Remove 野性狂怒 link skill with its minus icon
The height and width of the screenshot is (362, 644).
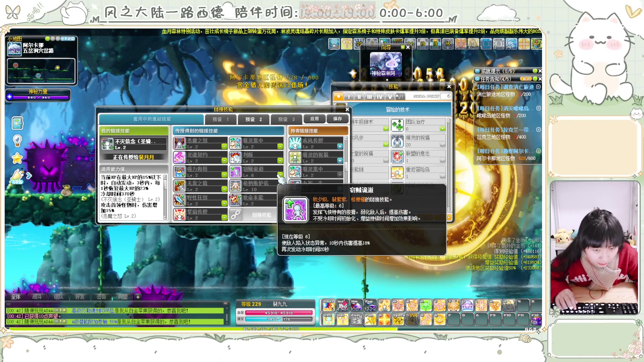(224, 203)
